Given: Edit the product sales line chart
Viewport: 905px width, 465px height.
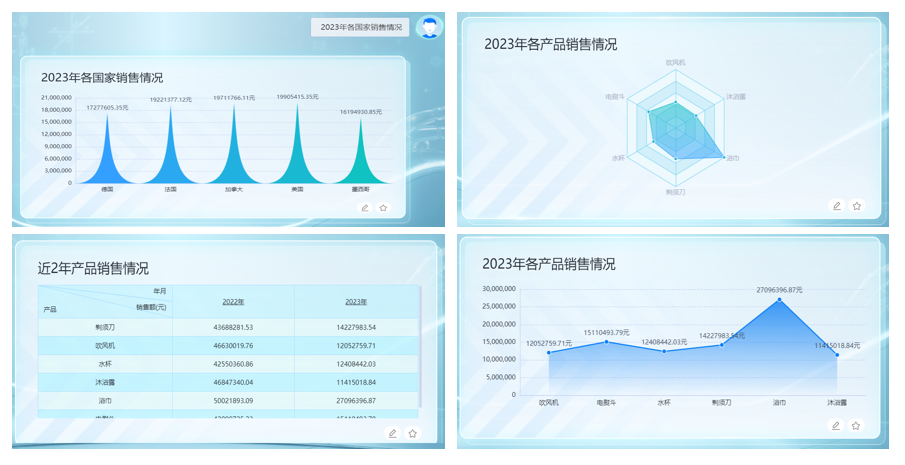Looking at the screenshot, I should (x=836, y=425).
